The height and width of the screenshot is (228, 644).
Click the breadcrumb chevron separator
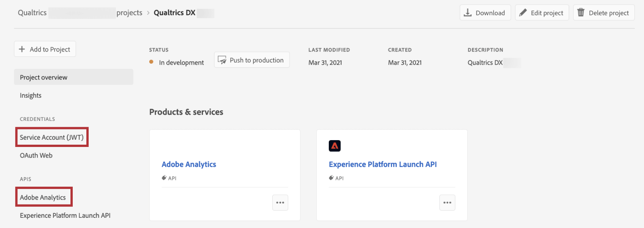click(148, 13)
